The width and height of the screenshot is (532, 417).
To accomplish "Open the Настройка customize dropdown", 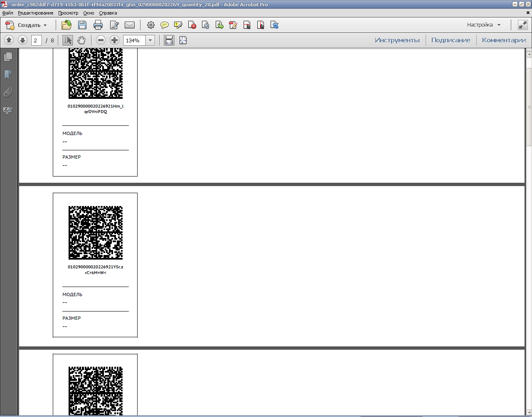I will coord(484,25).
